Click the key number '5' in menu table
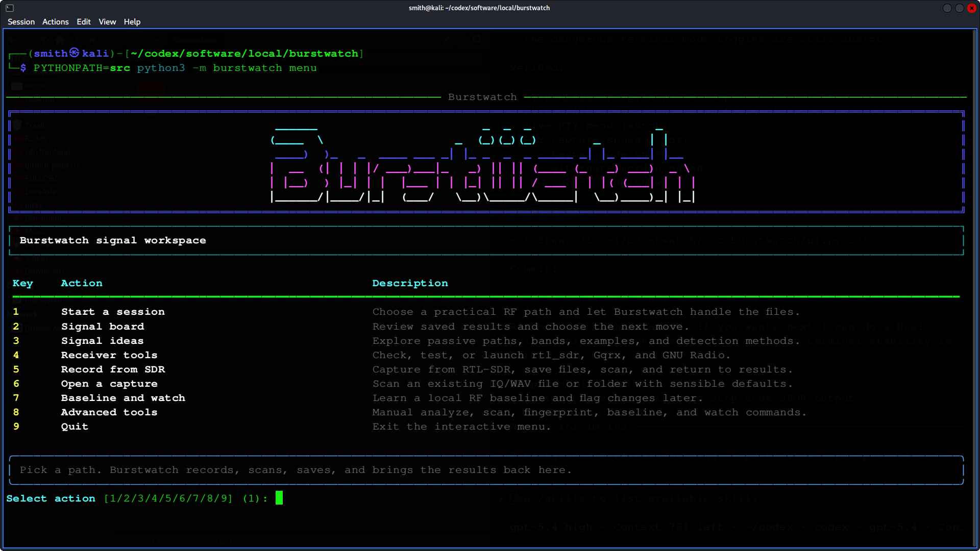980x551 pixels. point(16,369)
